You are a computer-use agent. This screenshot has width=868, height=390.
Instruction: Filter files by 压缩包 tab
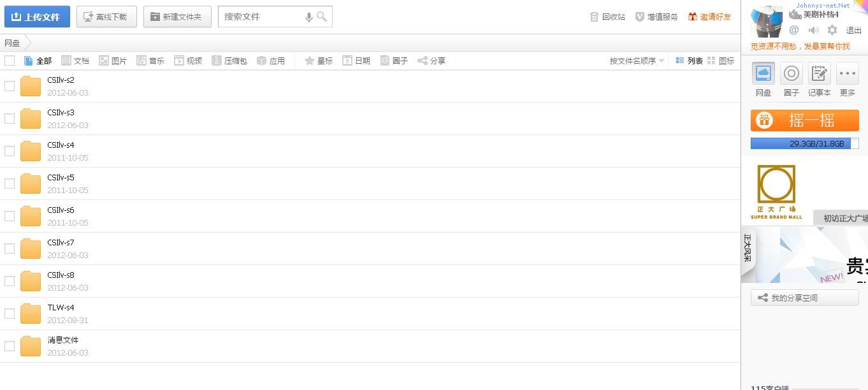[229, 61]
